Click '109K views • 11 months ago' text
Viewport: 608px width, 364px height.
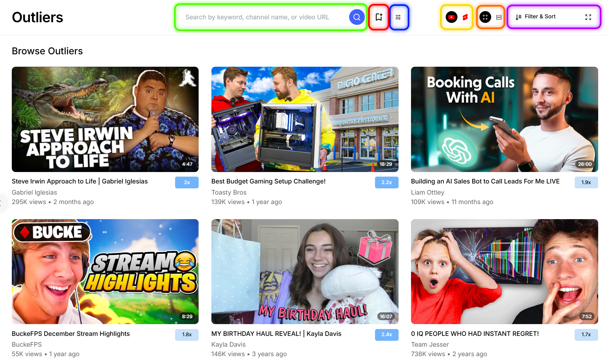click(452, 202)
